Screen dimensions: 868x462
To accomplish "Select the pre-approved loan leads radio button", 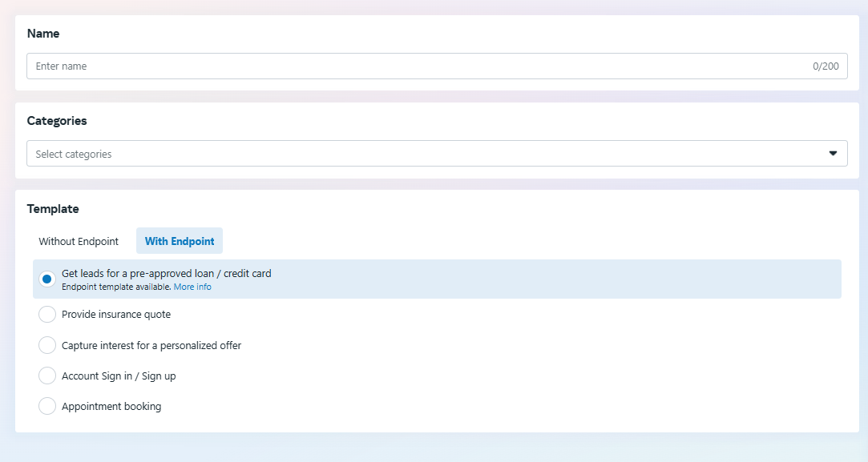I will 47,279.
